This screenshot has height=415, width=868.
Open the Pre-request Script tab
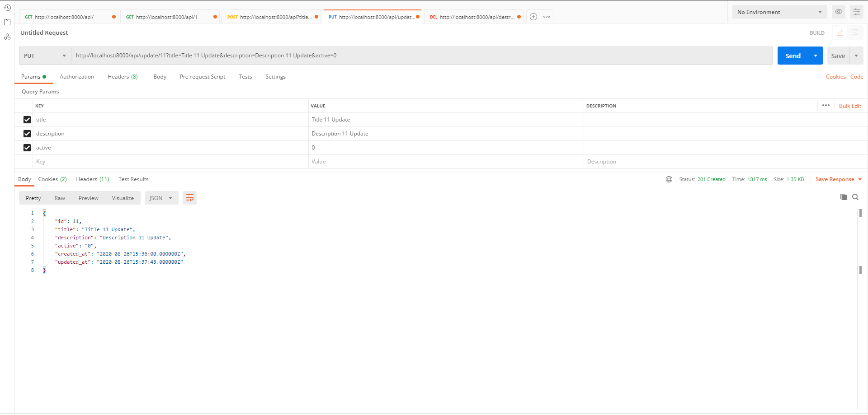point(203,77)
